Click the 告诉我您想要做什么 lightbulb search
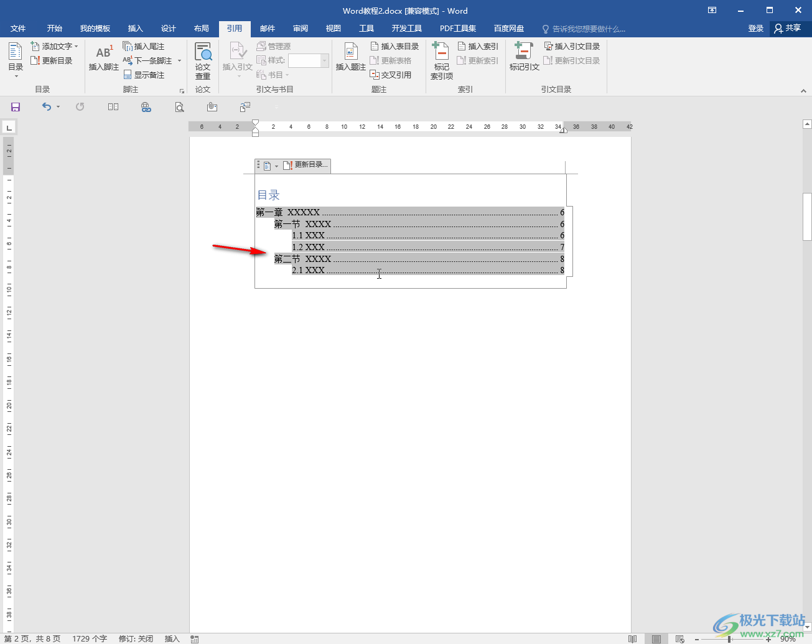 pos(584,29)
